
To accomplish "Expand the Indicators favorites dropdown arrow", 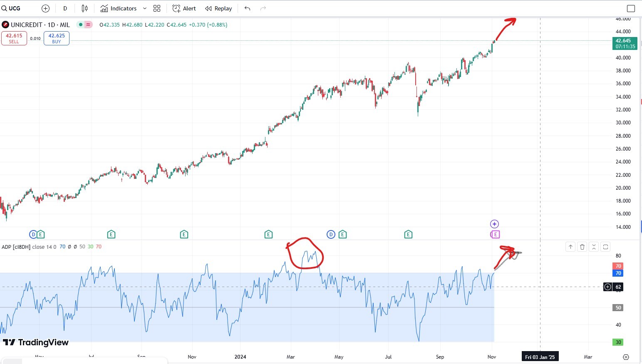I will [145, 8].
